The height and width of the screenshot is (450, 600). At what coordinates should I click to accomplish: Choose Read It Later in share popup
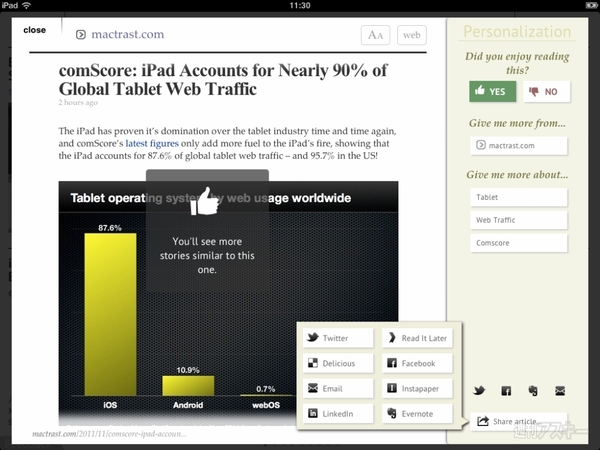point(417,338)
